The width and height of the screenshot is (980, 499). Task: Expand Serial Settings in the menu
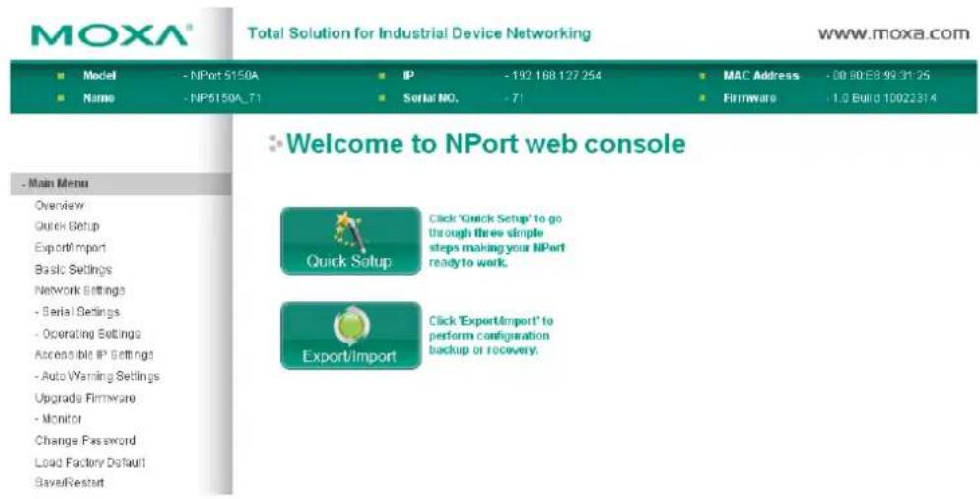[x=78, y=311]
